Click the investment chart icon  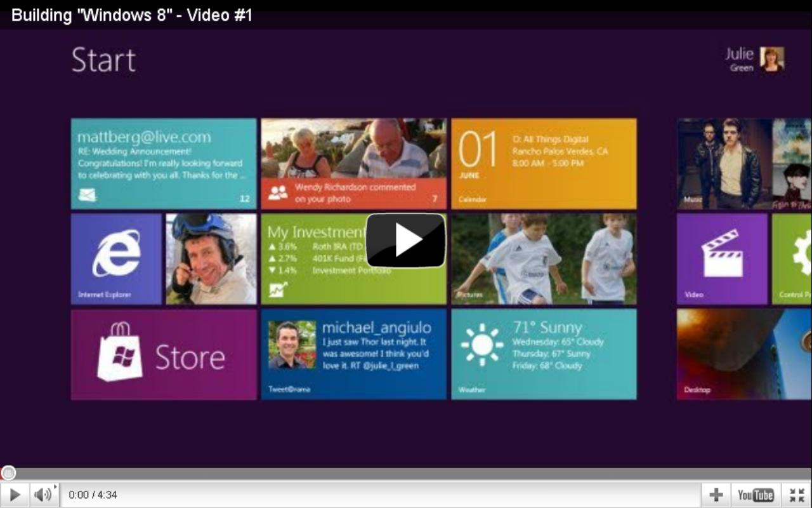coord(277,290)
